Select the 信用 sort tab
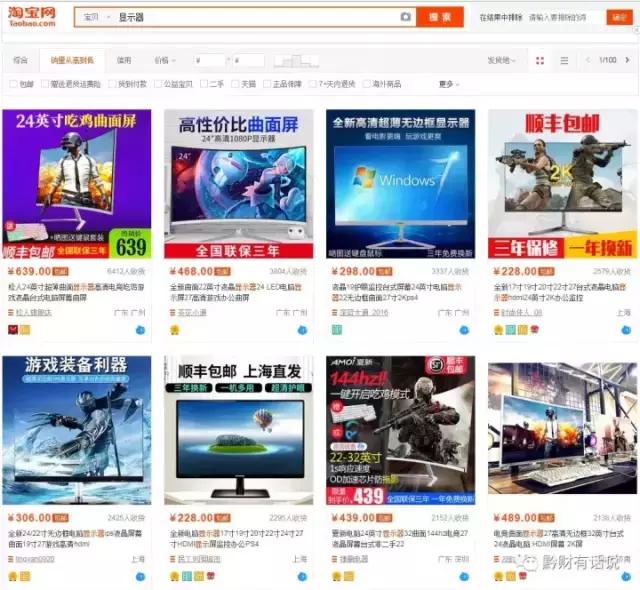The image size is (640, 590). point(124,60)
